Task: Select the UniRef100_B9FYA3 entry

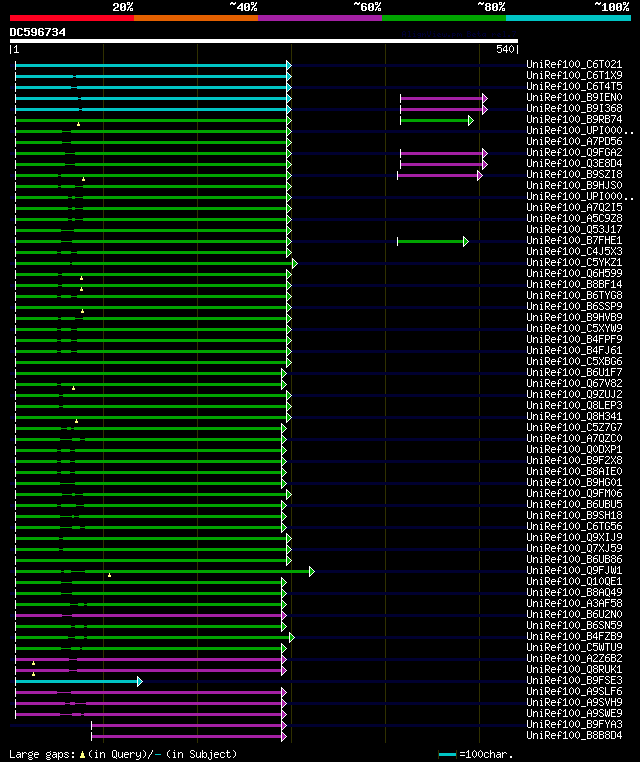Action: click(574, 724)
